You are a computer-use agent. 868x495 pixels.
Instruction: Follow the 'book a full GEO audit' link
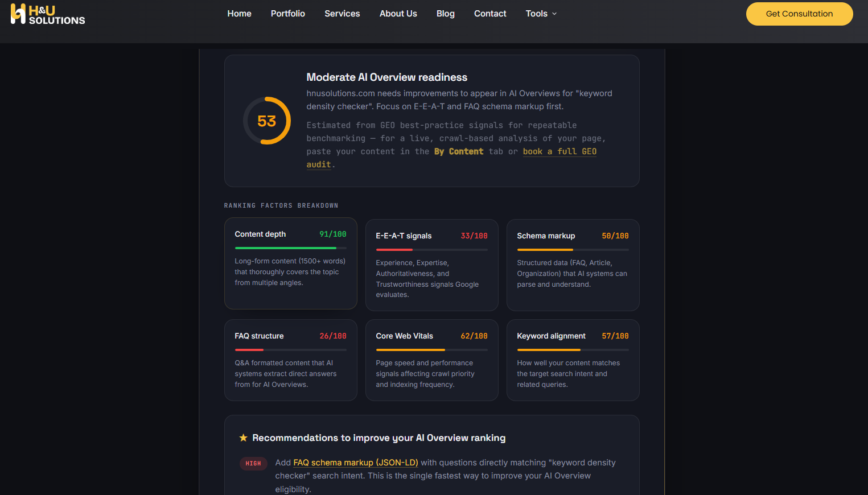pos(560,151)
